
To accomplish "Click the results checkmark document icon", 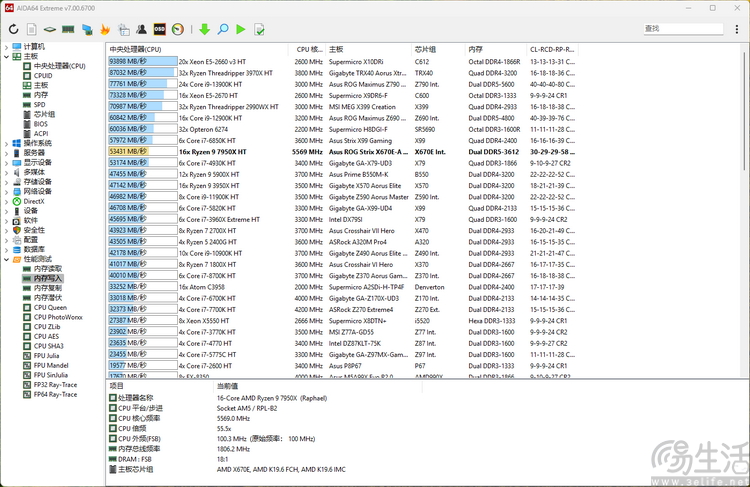I will coord(259,30).
